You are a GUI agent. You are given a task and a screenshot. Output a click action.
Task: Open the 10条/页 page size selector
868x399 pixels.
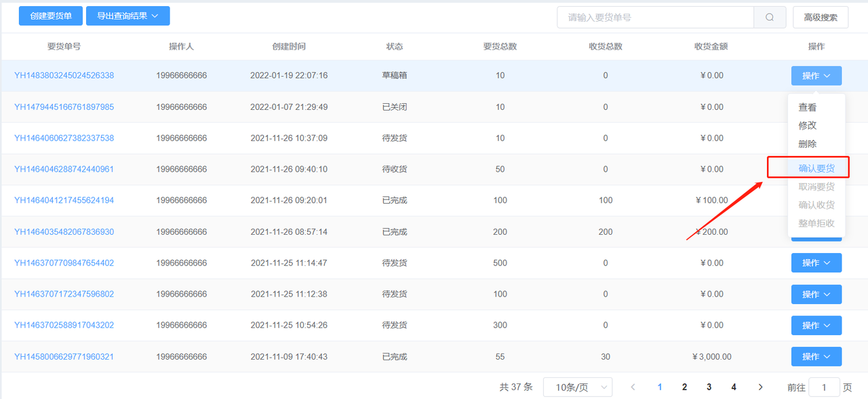pyautogui.click(x=578, y=387)
